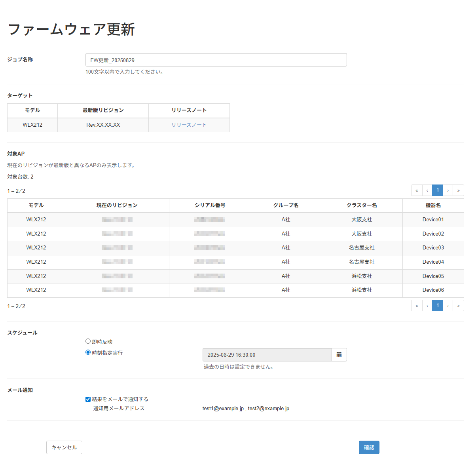
Task: Go to first page using top pagination
Action: coord(417,190)
